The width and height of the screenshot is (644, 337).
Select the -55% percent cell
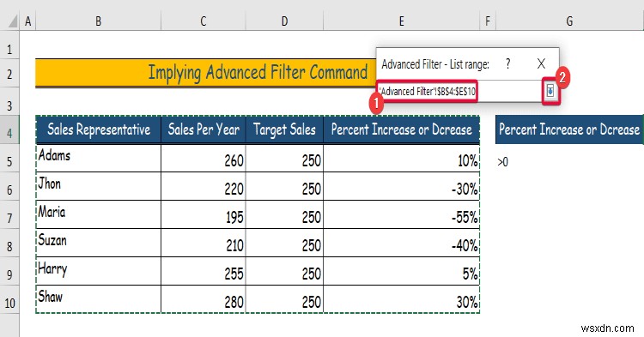click(x=401, y=214)
